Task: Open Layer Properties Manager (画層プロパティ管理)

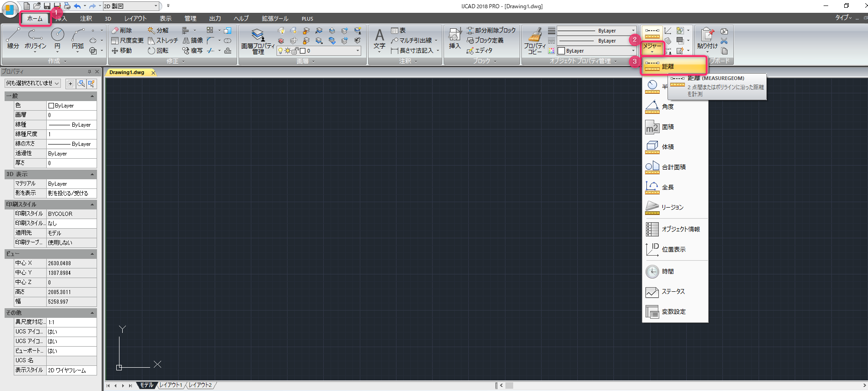Action: point(258,41)
